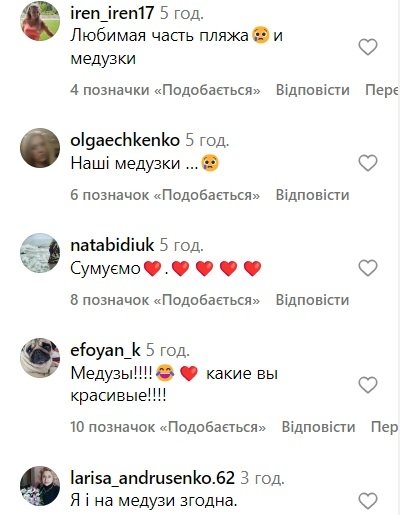Reply to iren_iren17 via Відповісти
This screenshot has height=515, width=400.
click(x=313, y=90)
